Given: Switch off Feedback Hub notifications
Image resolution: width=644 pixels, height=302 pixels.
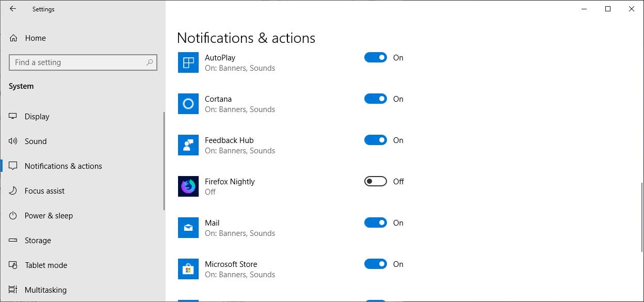Looking at the screenshot, I should pos(376,140).
